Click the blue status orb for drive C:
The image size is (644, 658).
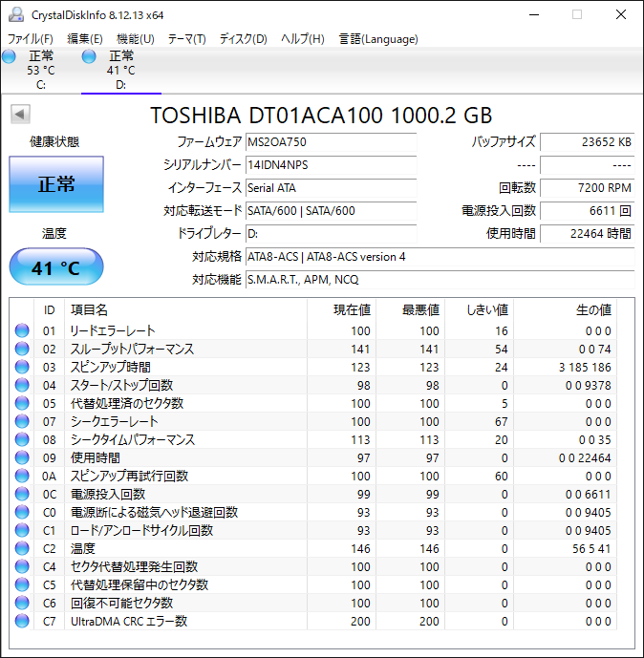pyautogui.click(x=9, y=56)
